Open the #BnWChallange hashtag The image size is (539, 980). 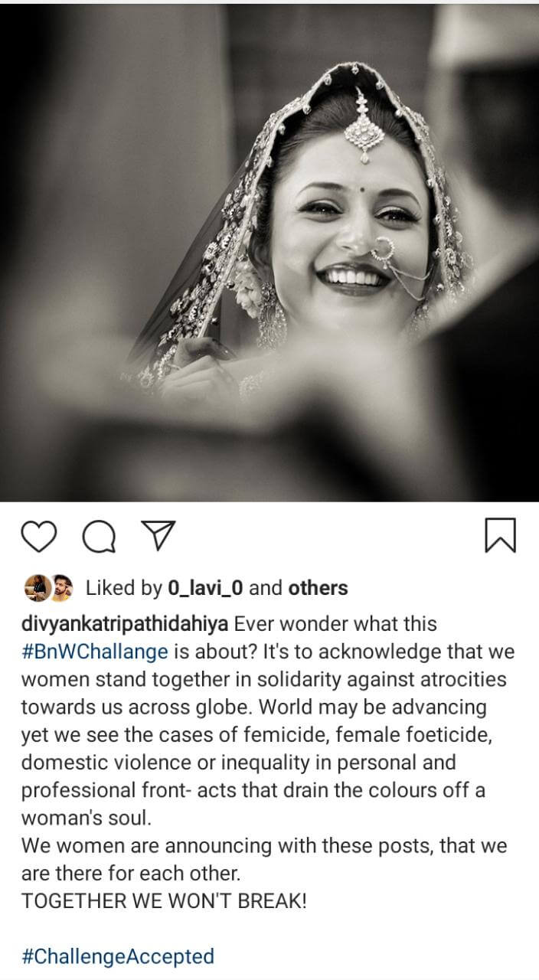pyautogui.click(x=95, y=652)
